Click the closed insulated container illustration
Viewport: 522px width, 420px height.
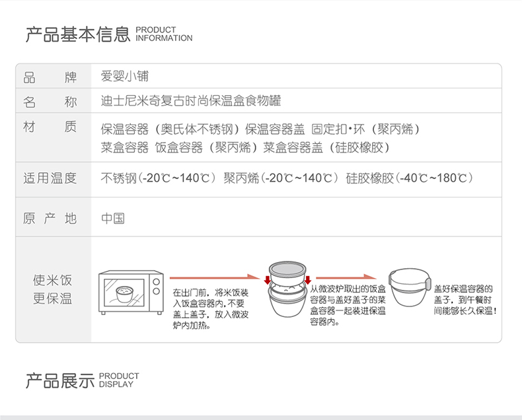click(410, 290)
